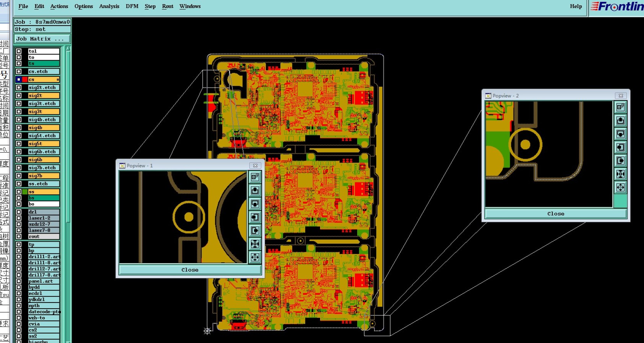Select layer name laser7-8
Viewport: 644px width, 343px height.
44,230
